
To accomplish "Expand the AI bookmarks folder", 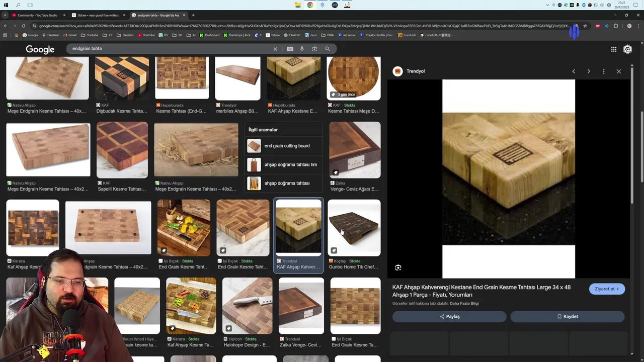I will tap(191, 35).
